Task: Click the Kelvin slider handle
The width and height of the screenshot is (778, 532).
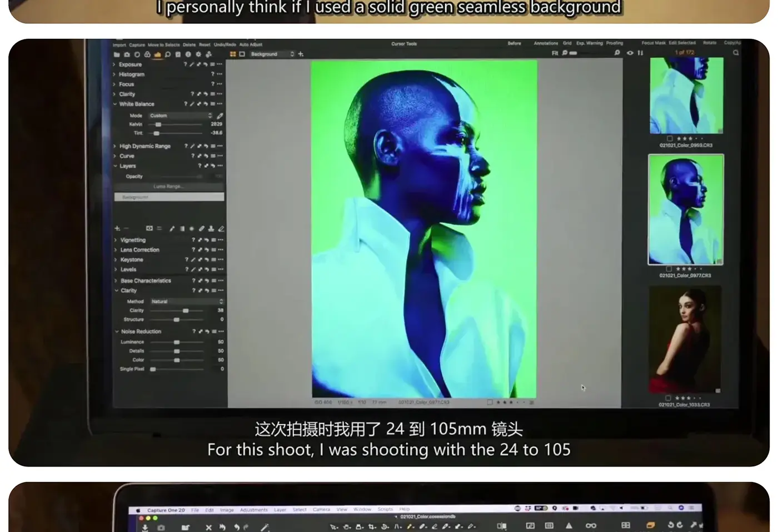Action: (158, 124)
